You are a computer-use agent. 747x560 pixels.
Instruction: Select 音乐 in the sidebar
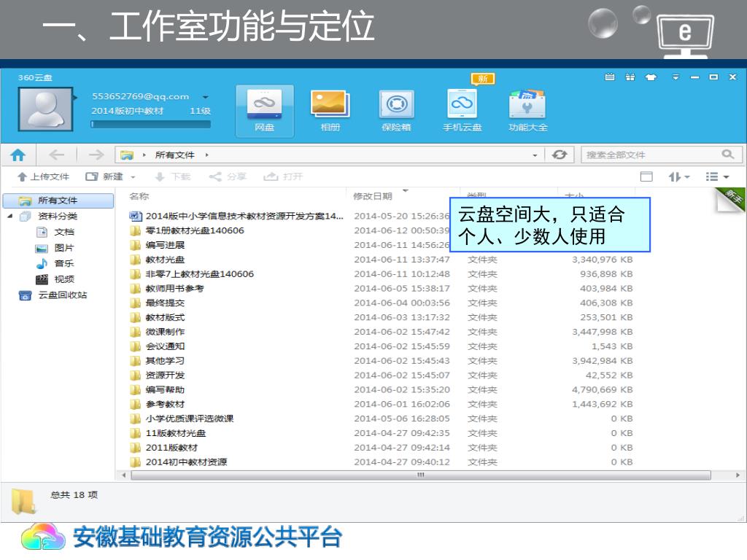tap(55, 263)
